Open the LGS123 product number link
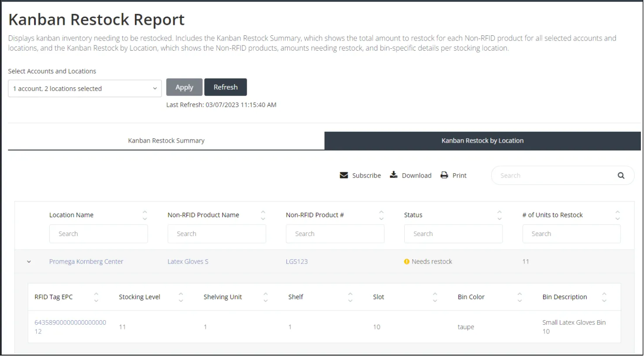Image resolution: width=644 pixels, height=356 pixels. (x=297, y=262)
